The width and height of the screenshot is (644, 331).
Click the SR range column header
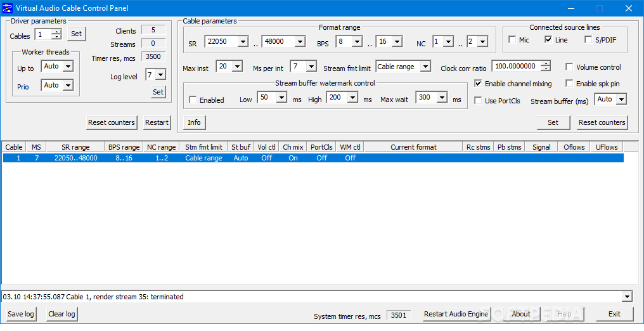75,147
